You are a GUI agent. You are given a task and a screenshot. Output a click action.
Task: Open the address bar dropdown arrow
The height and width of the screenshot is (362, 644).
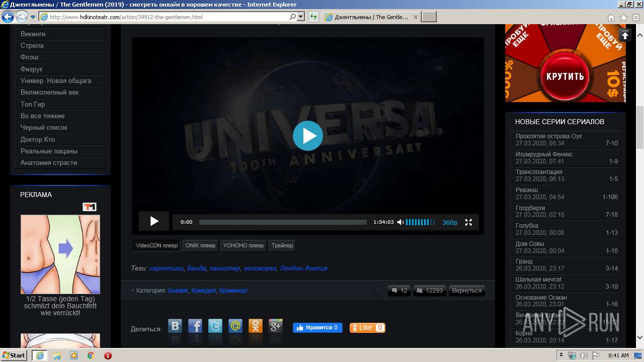coord(301,17)
